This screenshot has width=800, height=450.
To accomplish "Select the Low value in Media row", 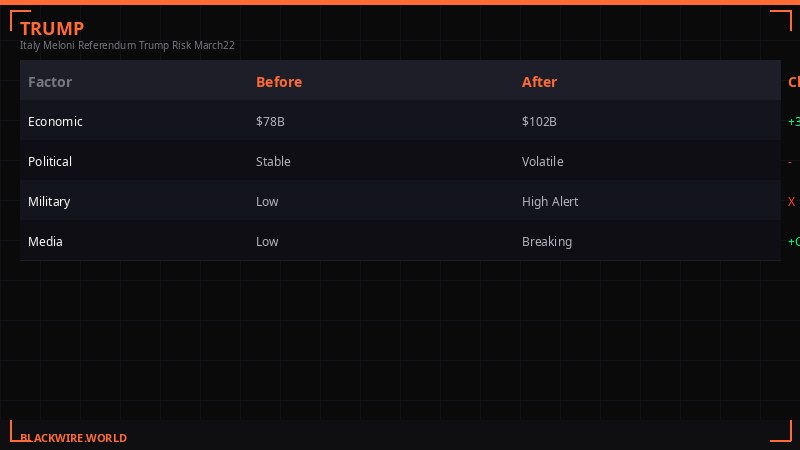I will [x=267, y=241].
